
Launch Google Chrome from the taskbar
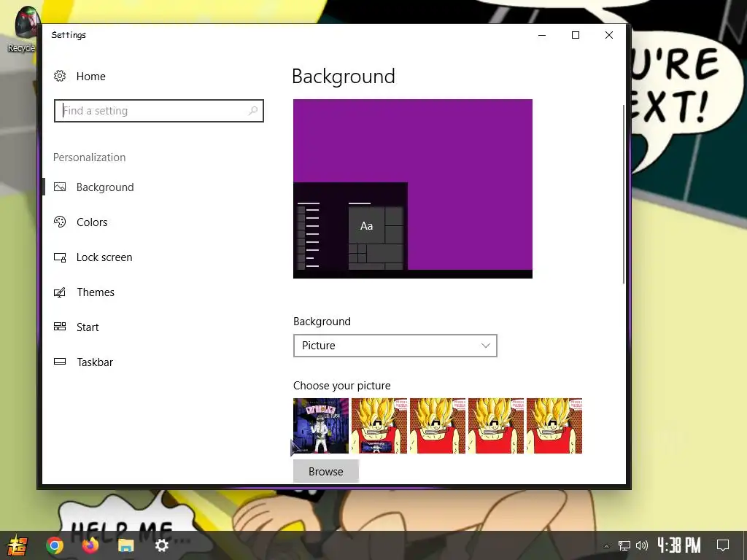point(55,545)
